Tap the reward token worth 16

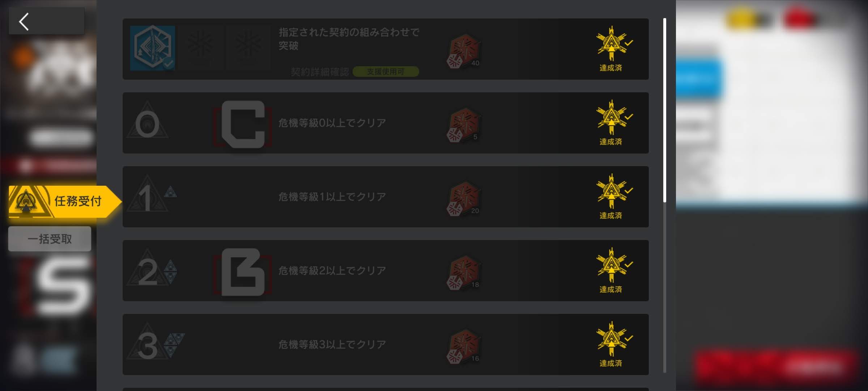point(464,346)
